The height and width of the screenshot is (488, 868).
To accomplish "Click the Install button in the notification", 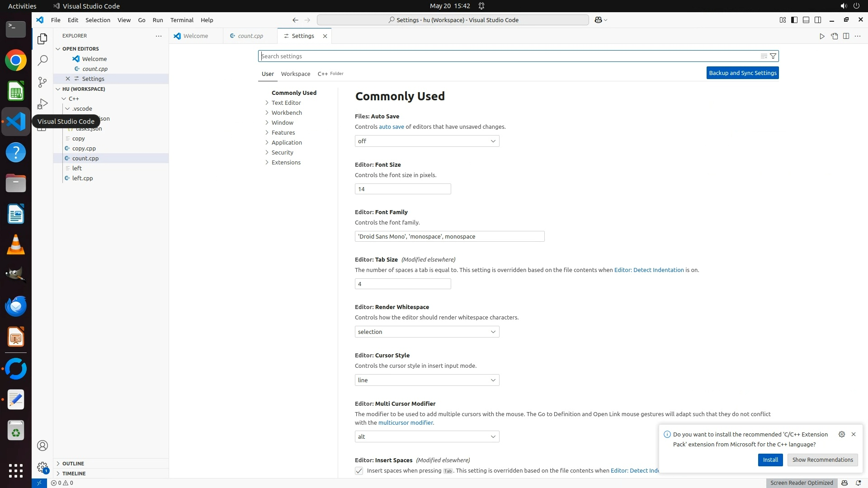I will 770,460.
